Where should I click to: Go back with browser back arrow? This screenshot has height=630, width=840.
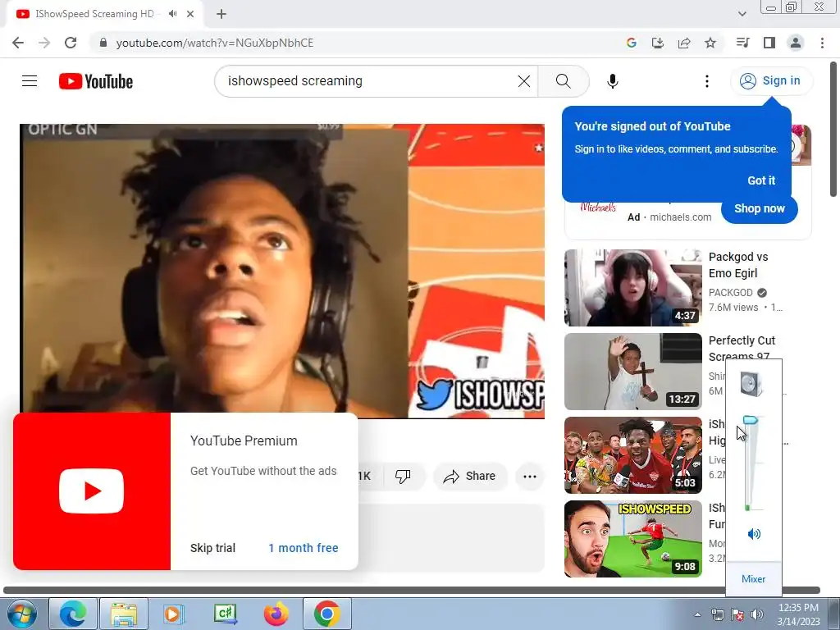tap(18, 43)
